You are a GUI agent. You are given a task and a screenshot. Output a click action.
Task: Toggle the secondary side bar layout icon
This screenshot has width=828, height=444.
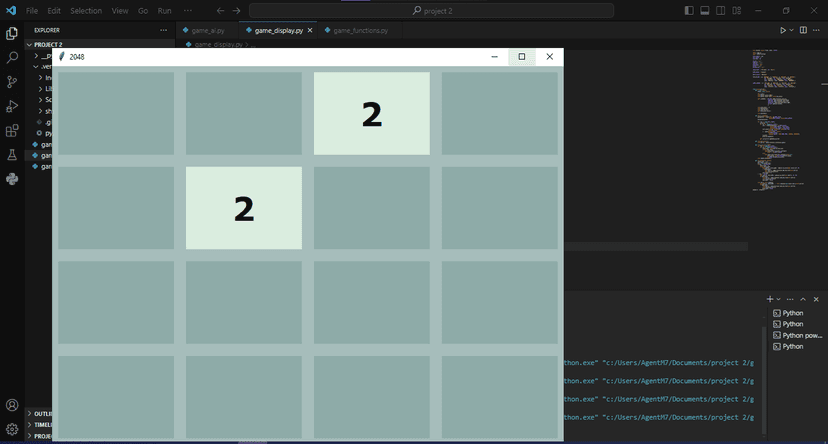(x=721, y=11)
